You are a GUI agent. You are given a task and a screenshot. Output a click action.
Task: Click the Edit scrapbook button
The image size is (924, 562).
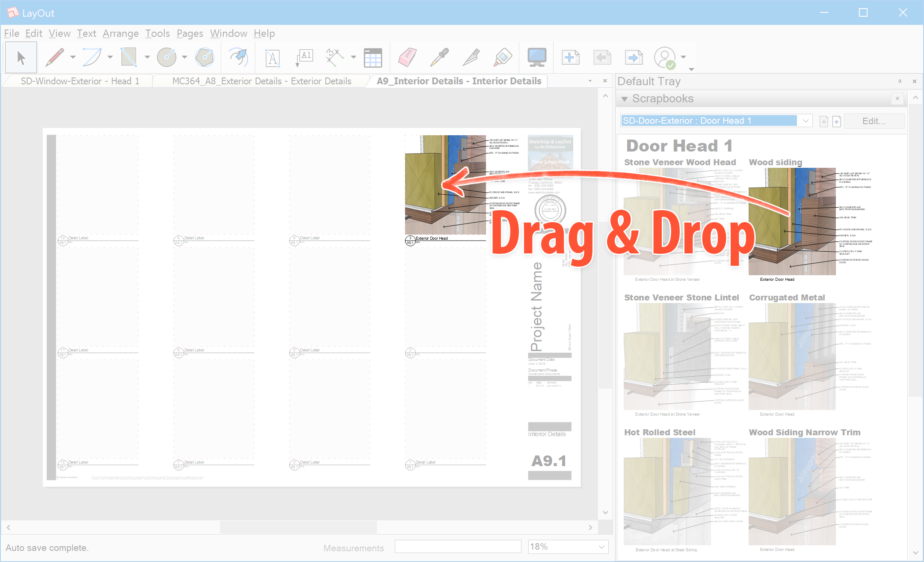874,121
